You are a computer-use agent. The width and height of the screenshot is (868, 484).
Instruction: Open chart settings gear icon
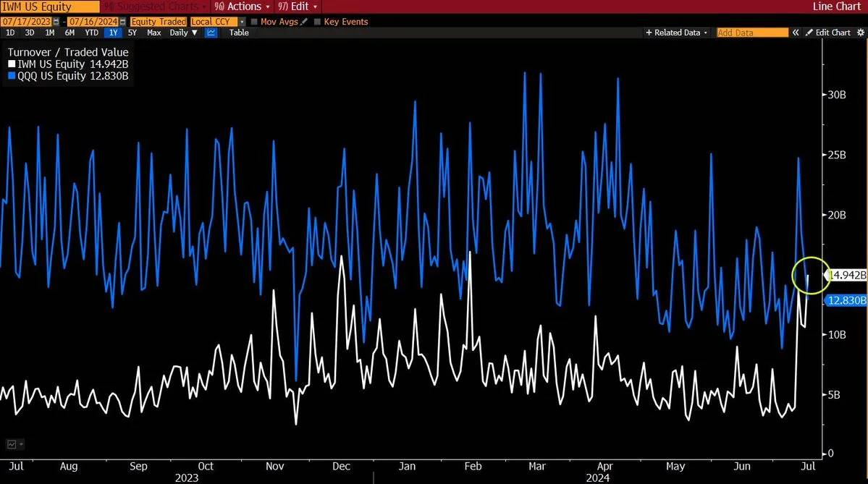point(859,33)
